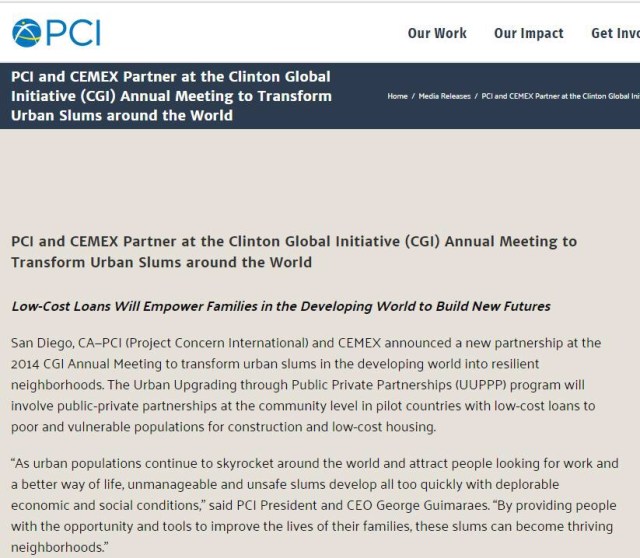Viewport: 640px width, 558px height.
Task: Click the PCI wordmark text in header
Action: click(74, 33)
